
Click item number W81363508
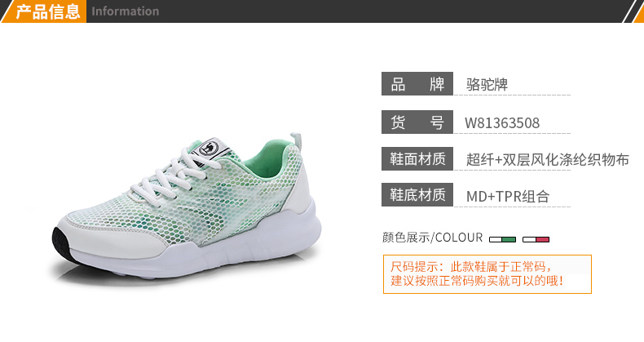(x=502, y=123)
